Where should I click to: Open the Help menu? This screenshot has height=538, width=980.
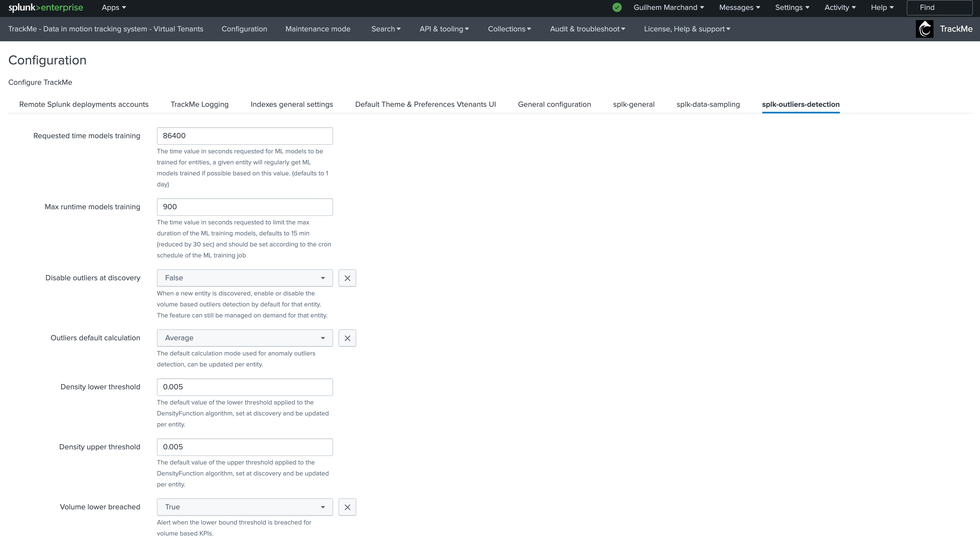[x=882, y=8]
